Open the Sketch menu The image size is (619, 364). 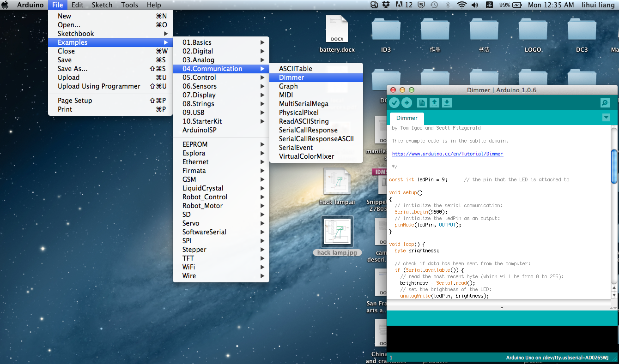point(102,5)
